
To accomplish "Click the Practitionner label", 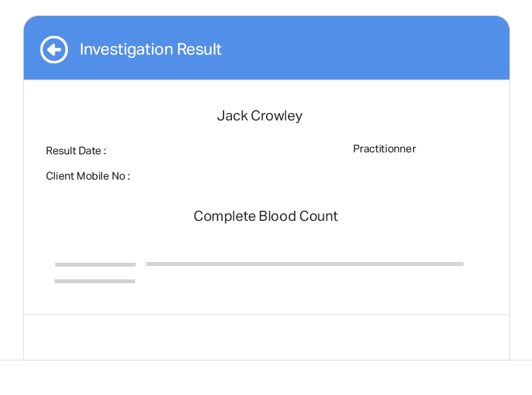I will point(384,149).
